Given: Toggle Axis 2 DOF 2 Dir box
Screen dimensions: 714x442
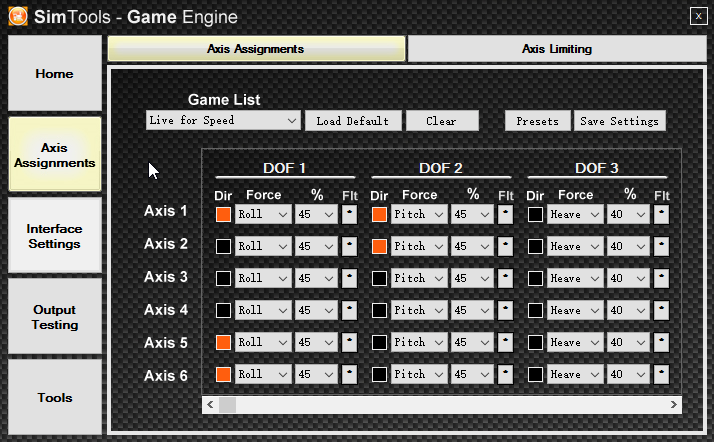Looking at the screenshot, I should coord(379,246).
